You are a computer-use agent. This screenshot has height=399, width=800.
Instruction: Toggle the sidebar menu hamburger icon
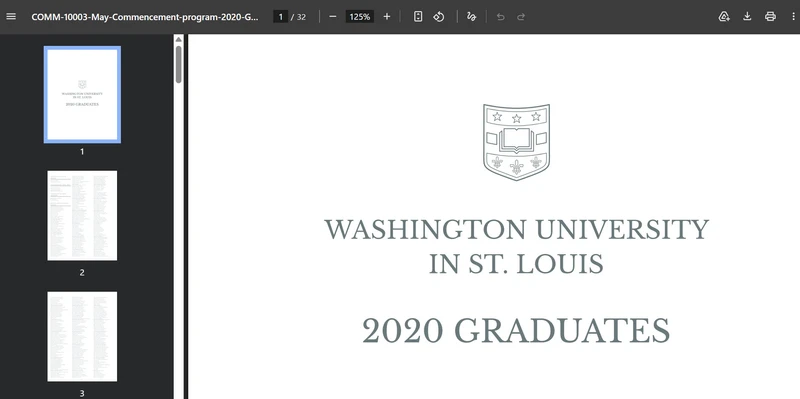pyautogui.click(x=11, y=16)
